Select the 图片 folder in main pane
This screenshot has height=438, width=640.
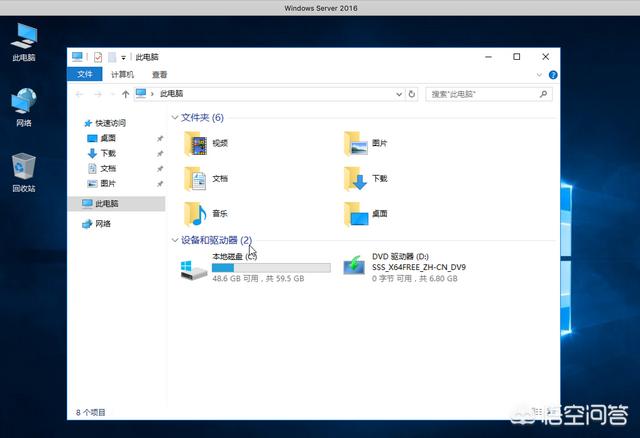pos(365,143)
